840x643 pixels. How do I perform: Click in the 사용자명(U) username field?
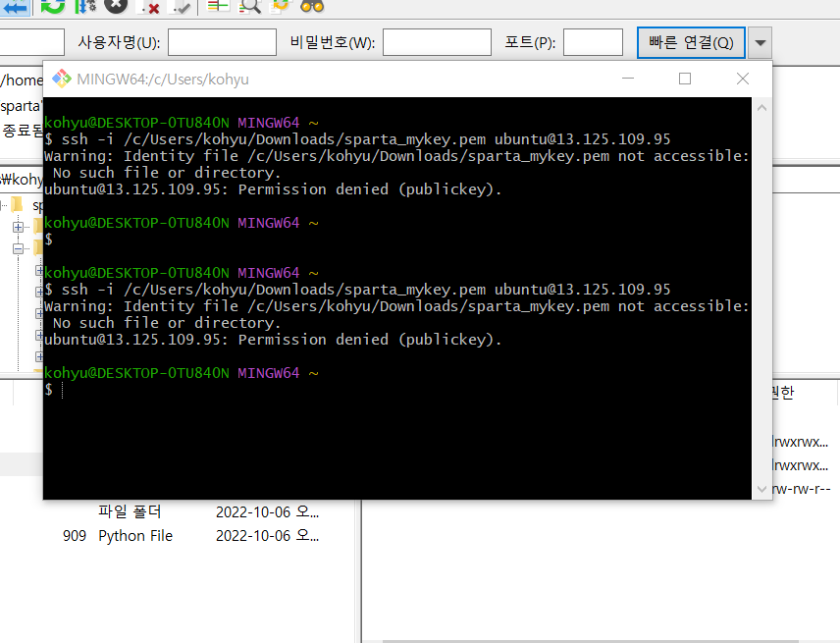click(223, 42)
